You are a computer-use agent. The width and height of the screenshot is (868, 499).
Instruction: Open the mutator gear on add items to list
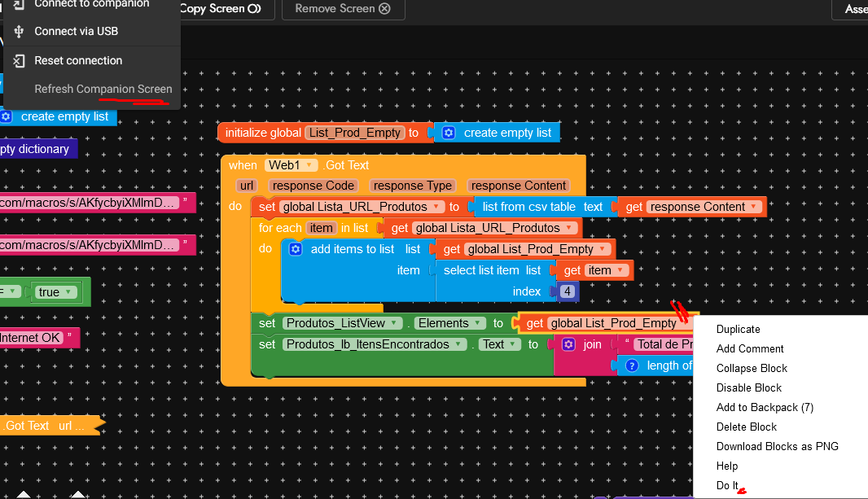click(x=296, y=249)
